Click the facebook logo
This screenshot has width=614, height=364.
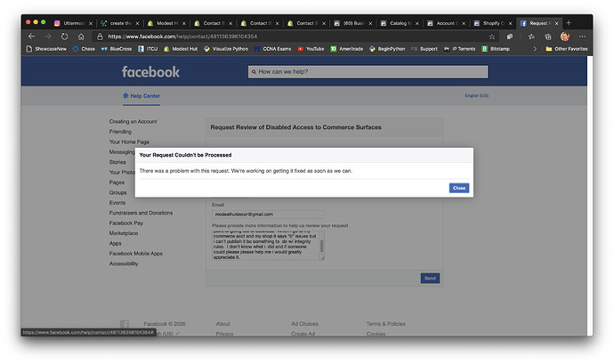[x=150, y=72]
